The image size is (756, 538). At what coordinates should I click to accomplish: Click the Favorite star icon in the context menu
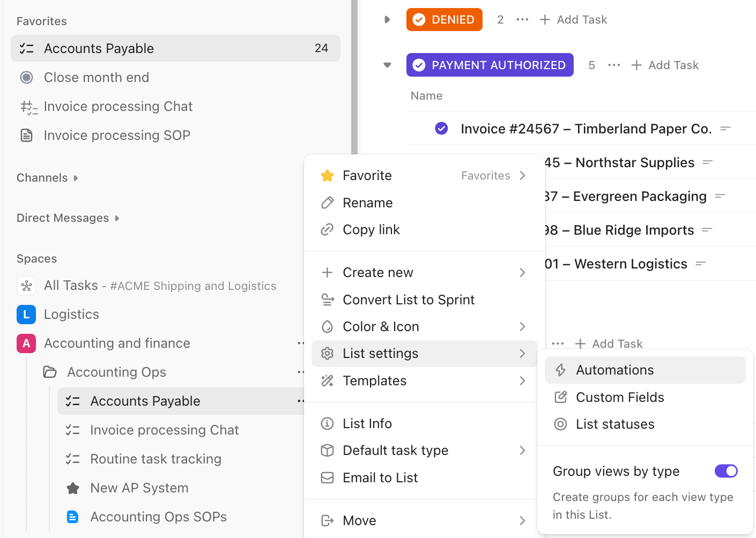coord(328,175)
